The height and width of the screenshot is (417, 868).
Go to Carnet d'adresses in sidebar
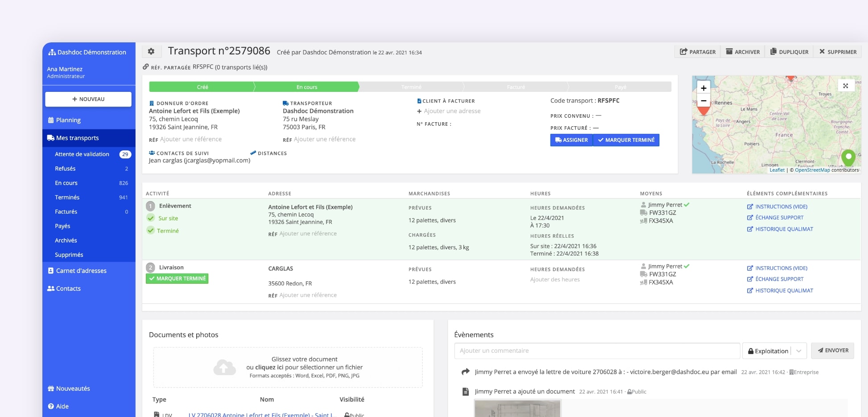coord(81,271)
